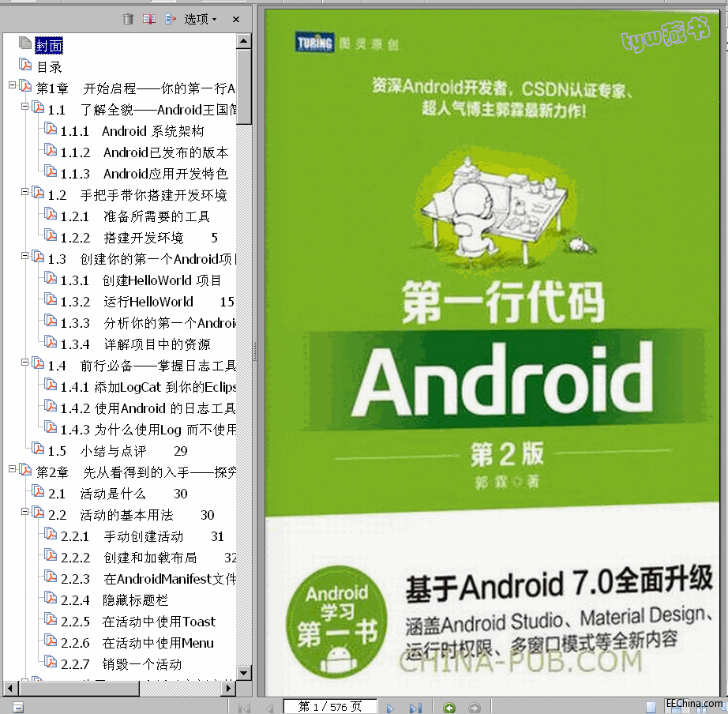Click the bookmark panel scroll-right arrow
The height and width of the screenshot is (714, 728).
click(x=228, y=688)
